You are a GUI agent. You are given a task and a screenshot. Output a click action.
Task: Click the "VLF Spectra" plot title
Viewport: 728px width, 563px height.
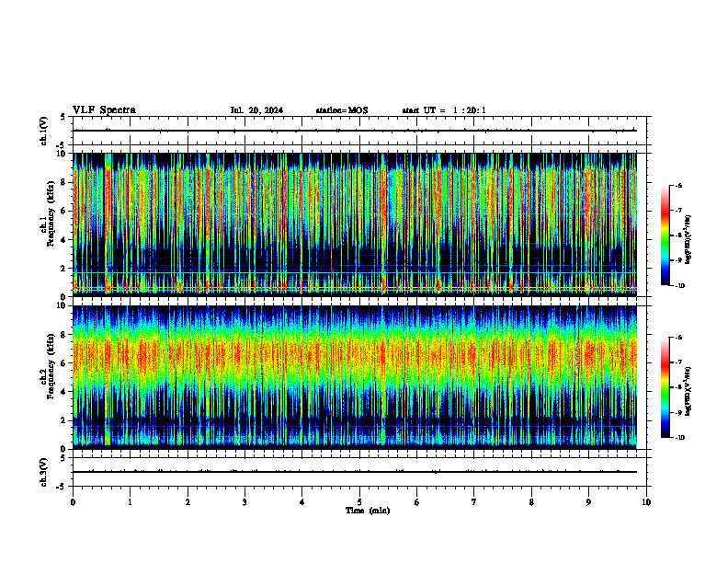point(104,110)
